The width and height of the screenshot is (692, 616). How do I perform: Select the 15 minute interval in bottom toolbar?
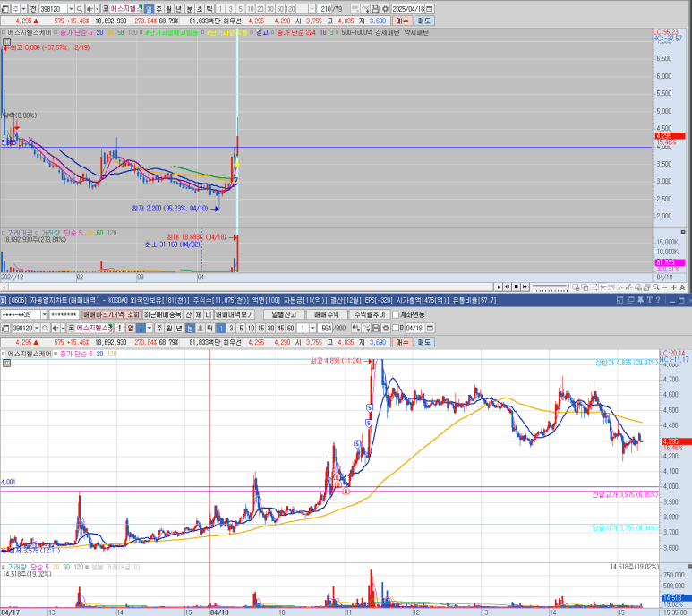tap(261, 329)
